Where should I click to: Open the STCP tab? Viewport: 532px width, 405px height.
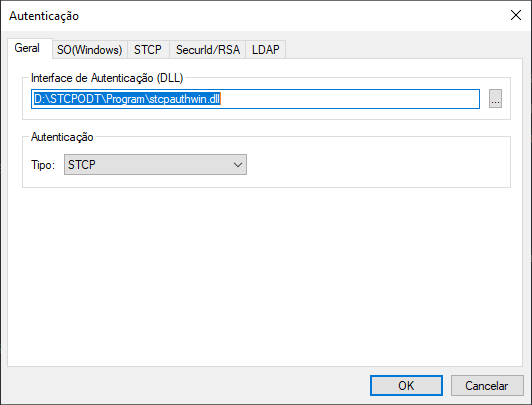click(148, 50)
